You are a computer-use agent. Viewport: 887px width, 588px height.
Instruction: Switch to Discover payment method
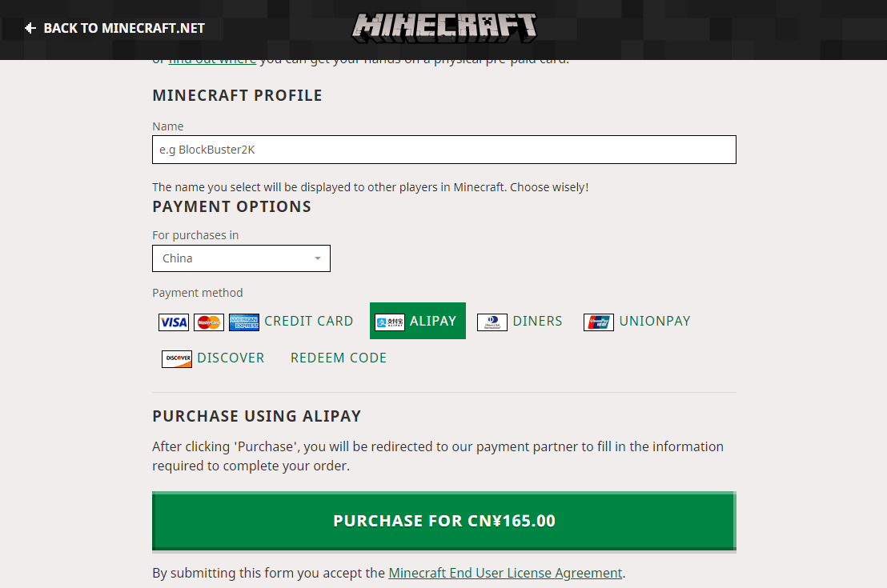tap(231, 358)
